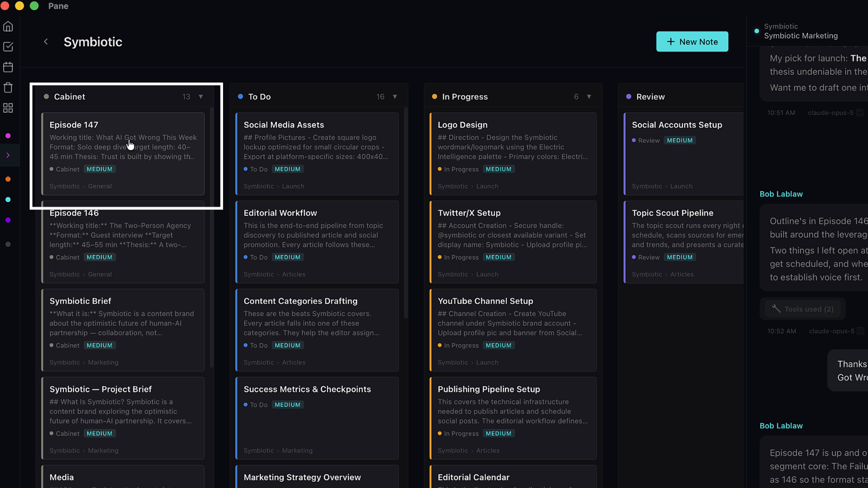Click the first Bob Lablaw sender name

coord(781,194)
